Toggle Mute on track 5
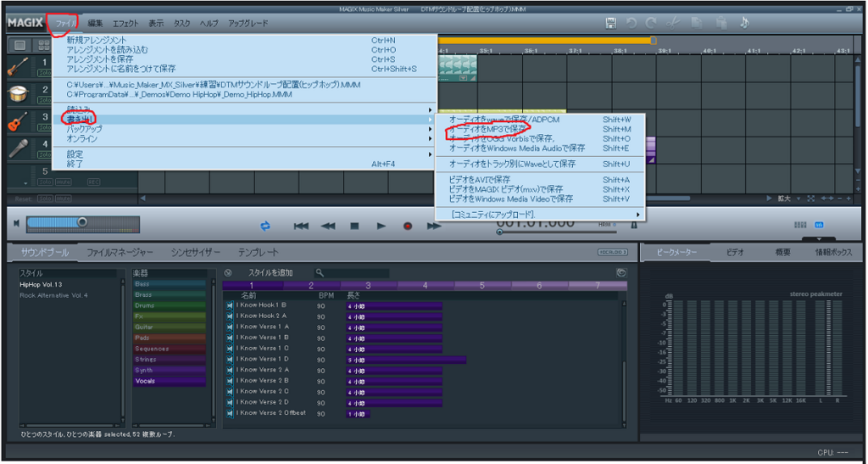The image size is (868, 464). (x=63, y=182)
